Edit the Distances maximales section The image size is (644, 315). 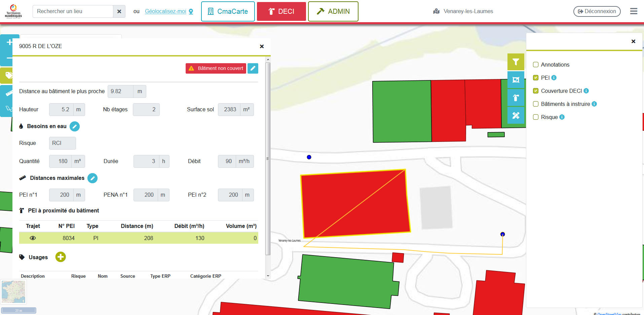pyautogui.click(x=92, y=178)
